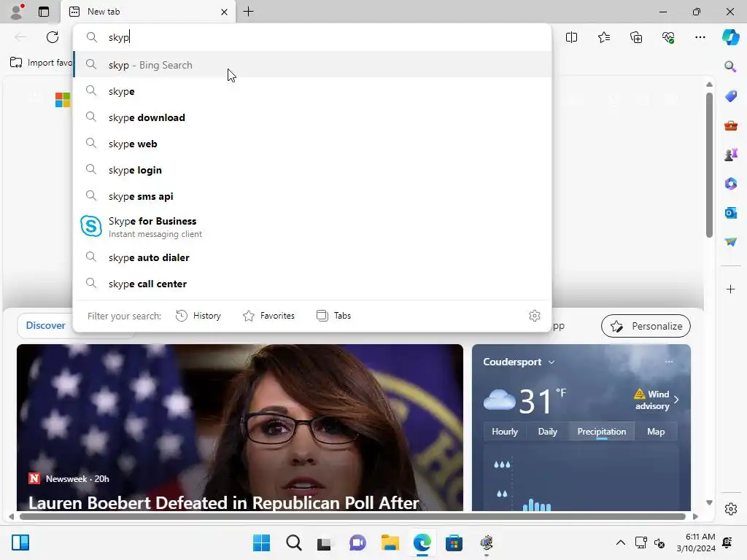Switch weather card to Hourly tab
The height and width of the screenshot is (560, 747).
click(505, 432)
